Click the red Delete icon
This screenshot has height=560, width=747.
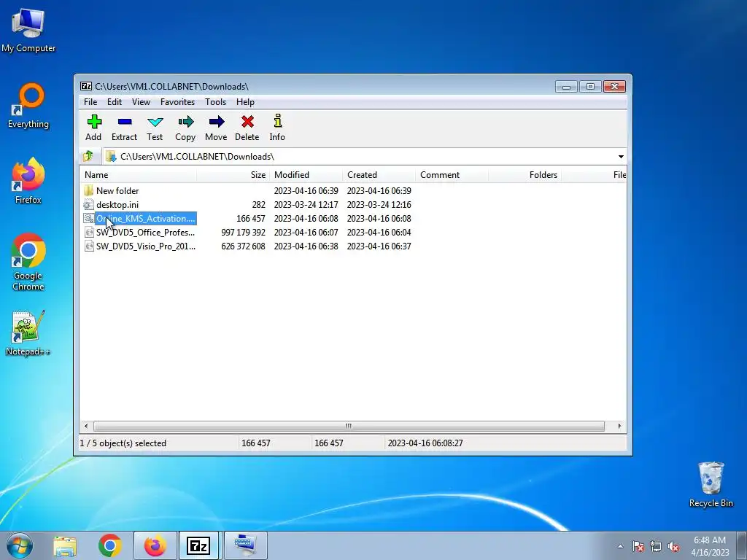pyautogui.click(x=247, y=122)
